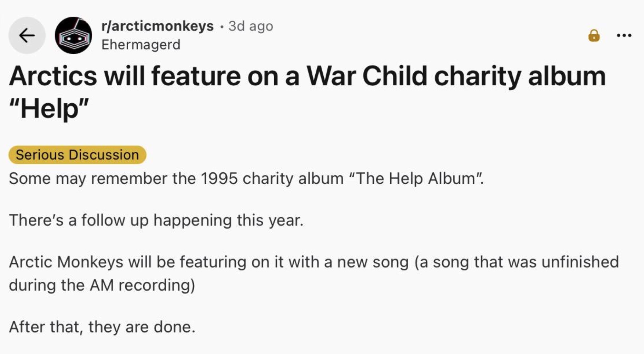Viewport: 644px width, 354px height.
Task: Click the gold lock icon
Action: [594, 35]
